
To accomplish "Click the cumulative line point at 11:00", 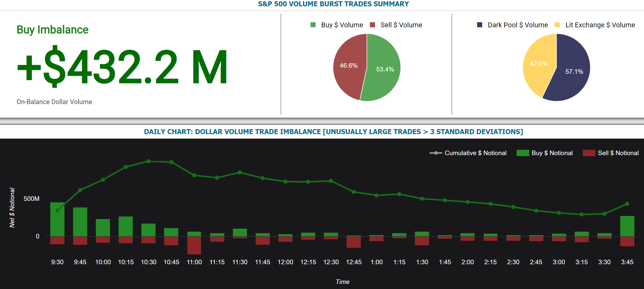I will (194, 175).
